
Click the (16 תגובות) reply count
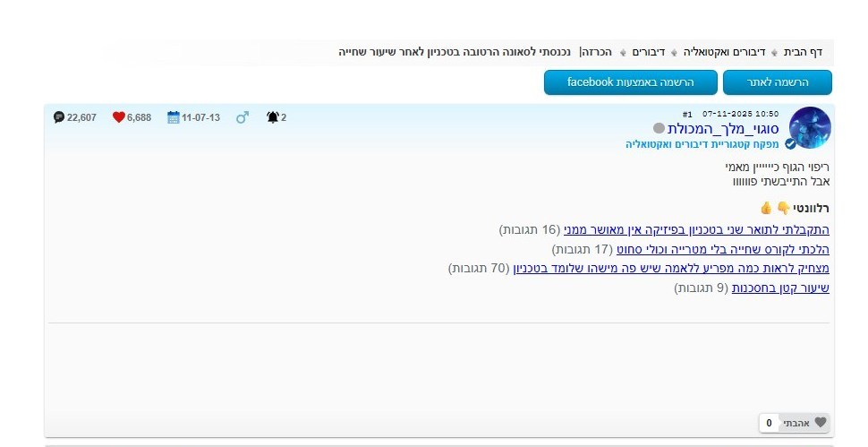point(530,230)
